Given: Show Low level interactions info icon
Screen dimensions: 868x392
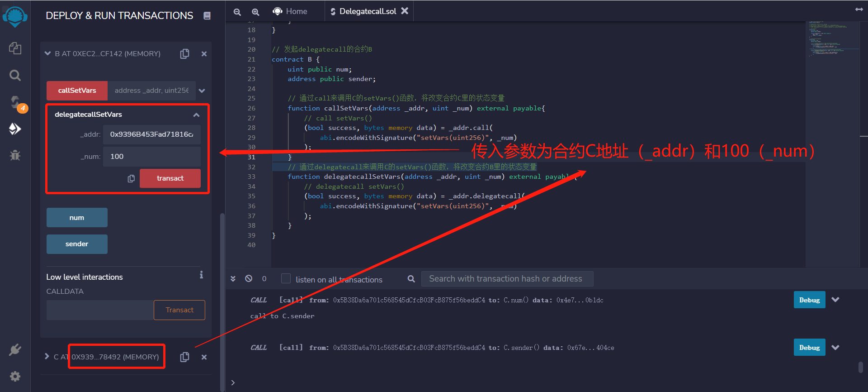Looking at the screenshot, I should pos(201,275).
